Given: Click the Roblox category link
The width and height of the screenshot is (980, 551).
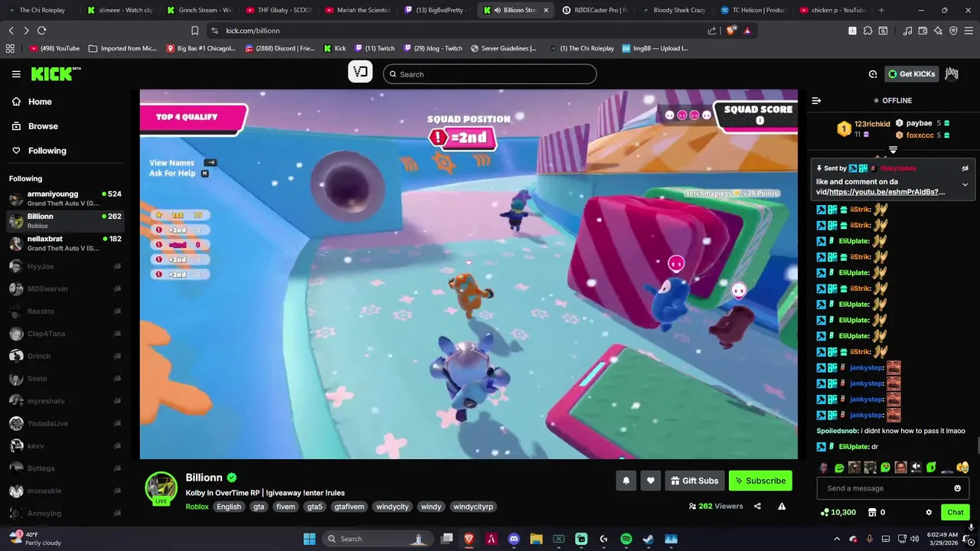Looking at the screenshot, I should (197, 507).
